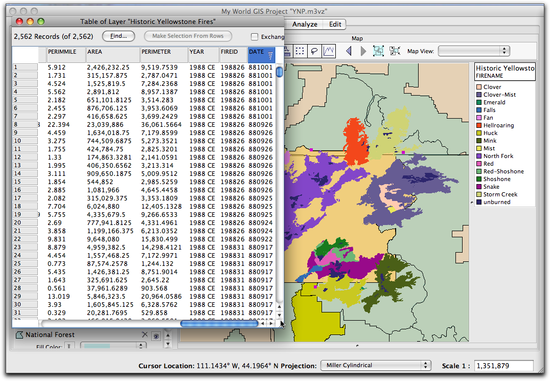This screenshot has height=381, width=550.
Task: Open the Map View dropdown
Action: 474,51
